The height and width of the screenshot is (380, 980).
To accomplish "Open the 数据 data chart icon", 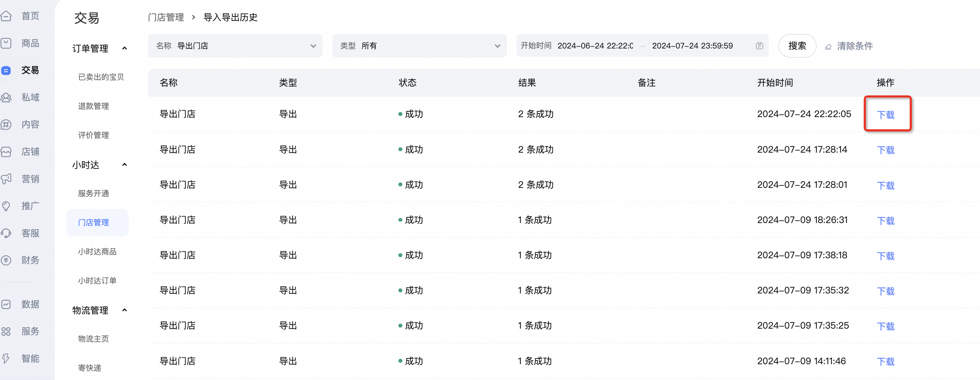I will [6, 304].
